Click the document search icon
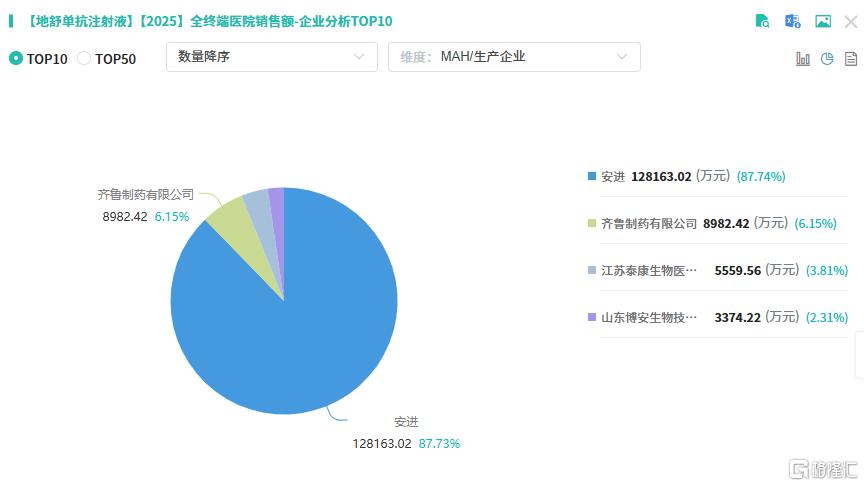 (762, 21)
